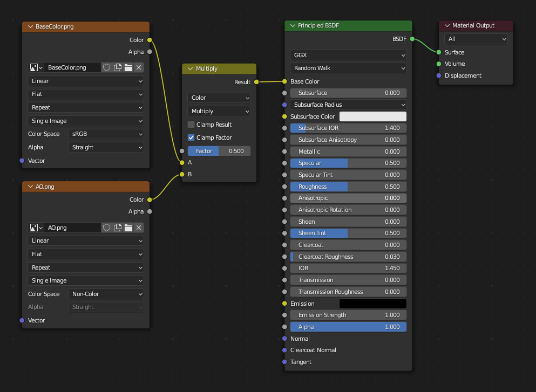536x392 pixels.
Task: Open AO.png Non-Color color space dropdown
Action: [106, 294]
